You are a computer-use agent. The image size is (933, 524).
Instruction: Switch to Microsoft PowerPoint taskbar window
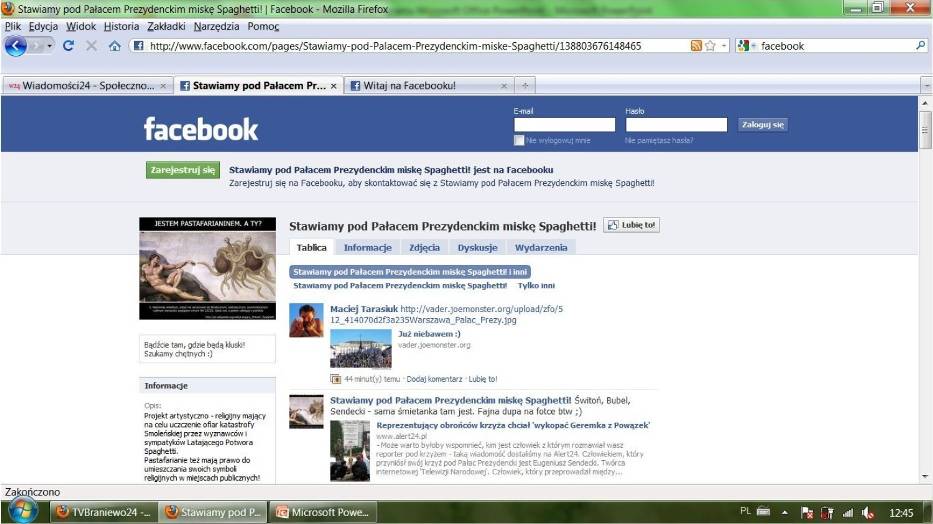[324, 512]
